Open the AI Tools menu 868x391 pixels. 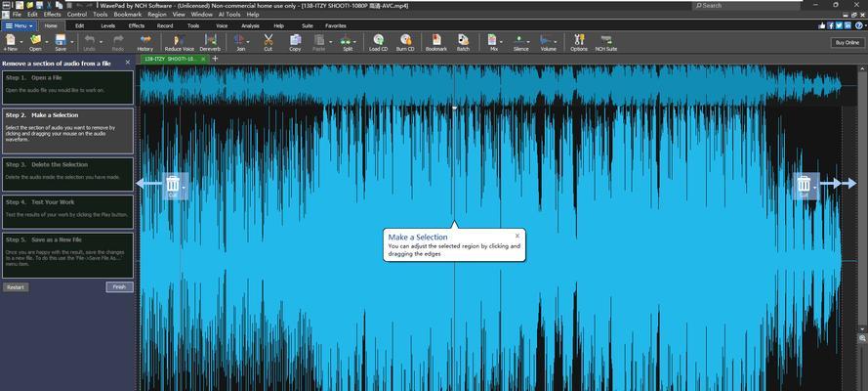click(x=229, y=15)
